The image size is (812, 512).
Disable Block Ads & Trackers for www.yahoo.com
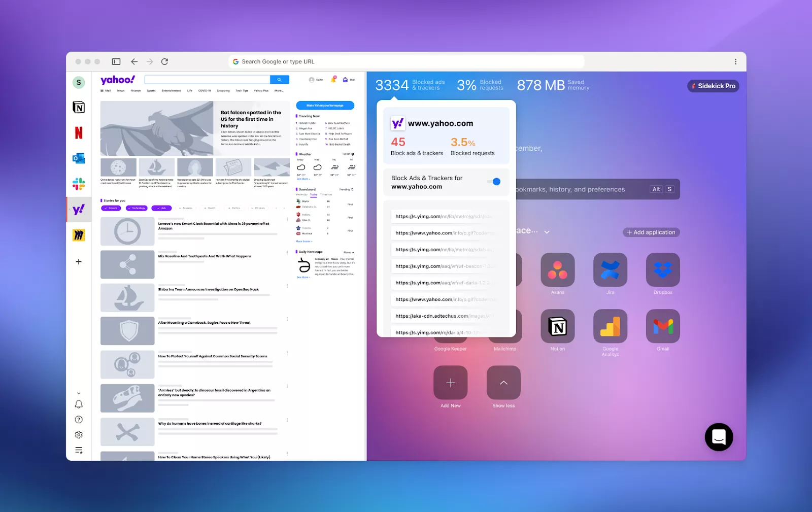pos(494,182)
